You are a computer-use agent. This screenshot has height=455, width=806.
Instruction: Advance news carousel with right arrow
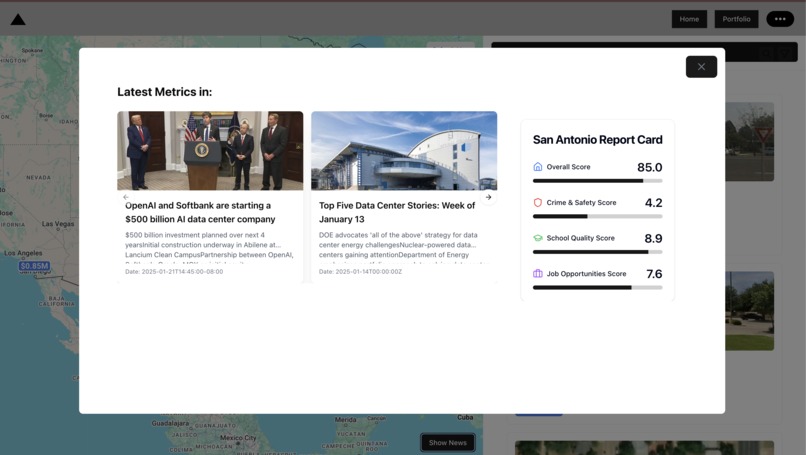(488, 197)
